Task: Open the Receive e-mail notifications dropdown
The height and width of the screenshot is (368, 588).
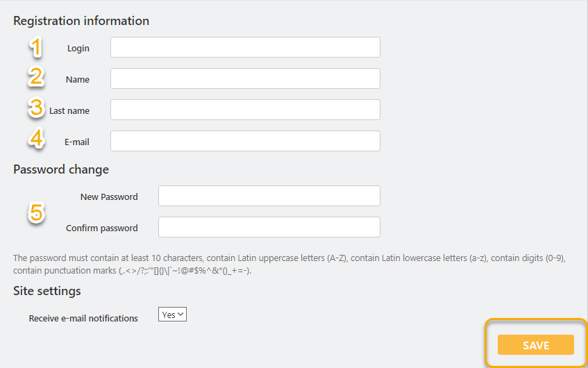Action: click(x=172, y=315)
